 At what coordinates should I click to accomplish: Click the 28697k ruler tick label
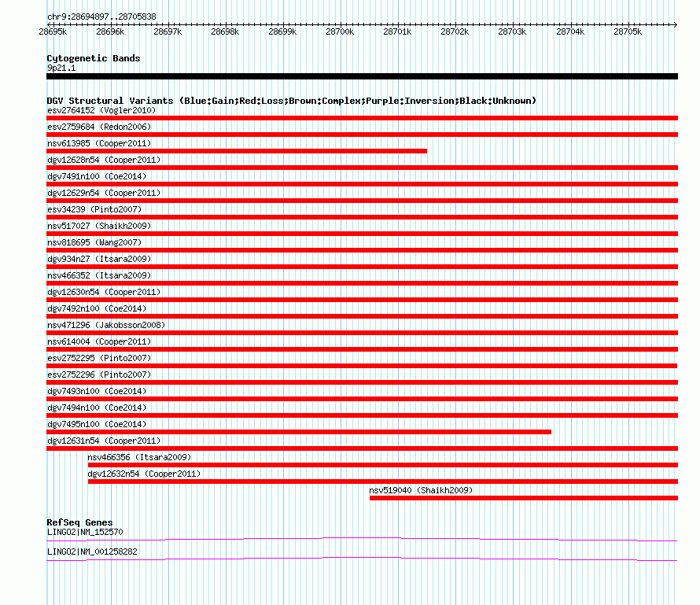click(168, 31)
